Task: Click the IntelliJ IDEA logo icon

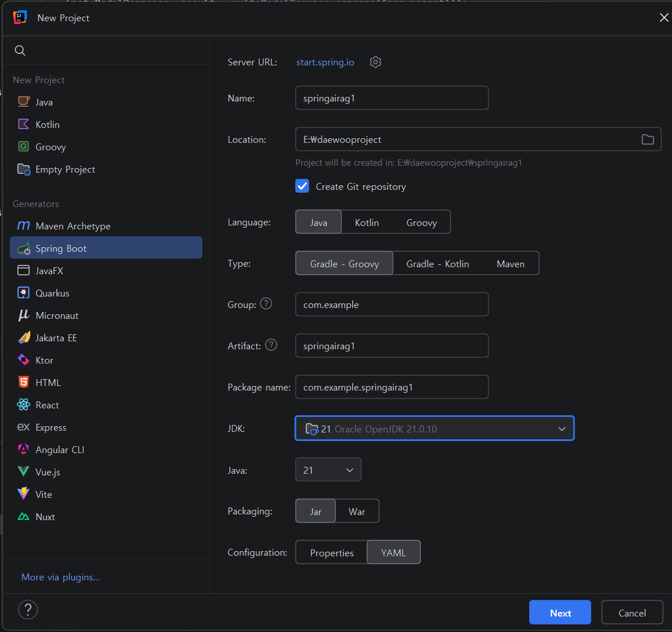Action: point(19,18)
